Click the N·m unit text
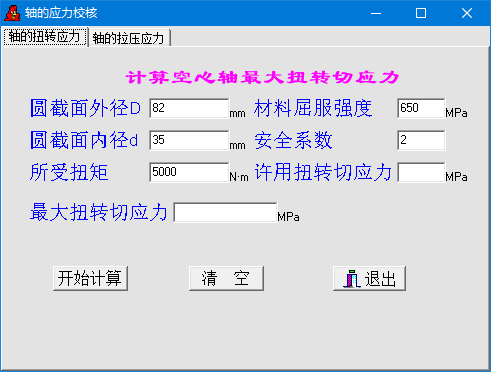This screenshot has width=491, height=372. coord(239,177)
